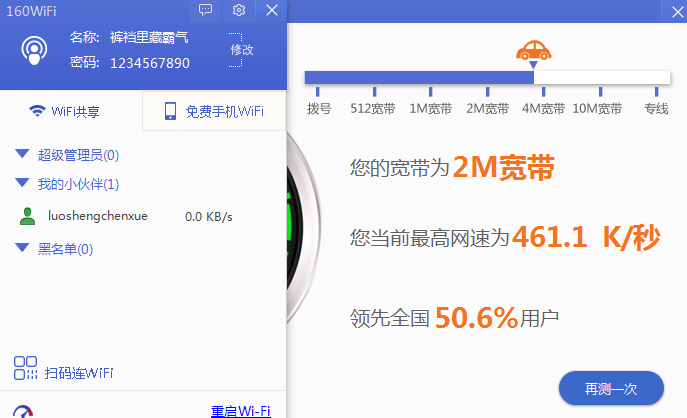Click the green user avatar for luoshengchenxue
The image size is (687, 418).
pos(28,216)
